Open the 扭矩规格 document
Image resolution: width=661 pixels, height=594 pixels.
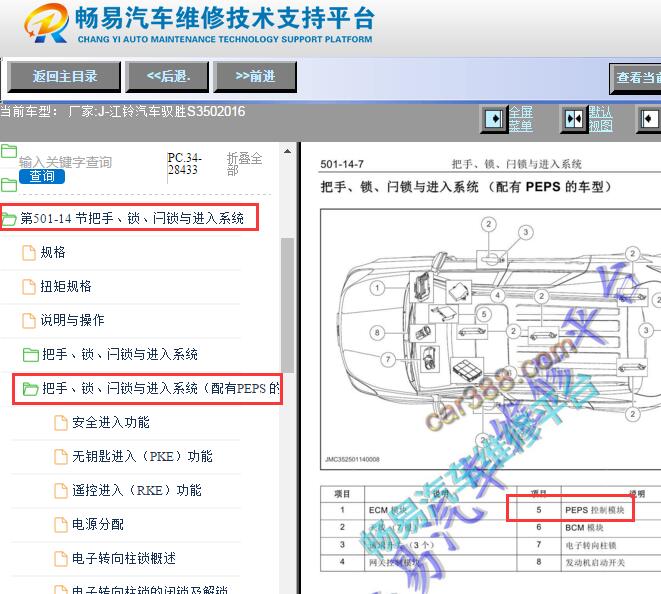tap(66, 286)
